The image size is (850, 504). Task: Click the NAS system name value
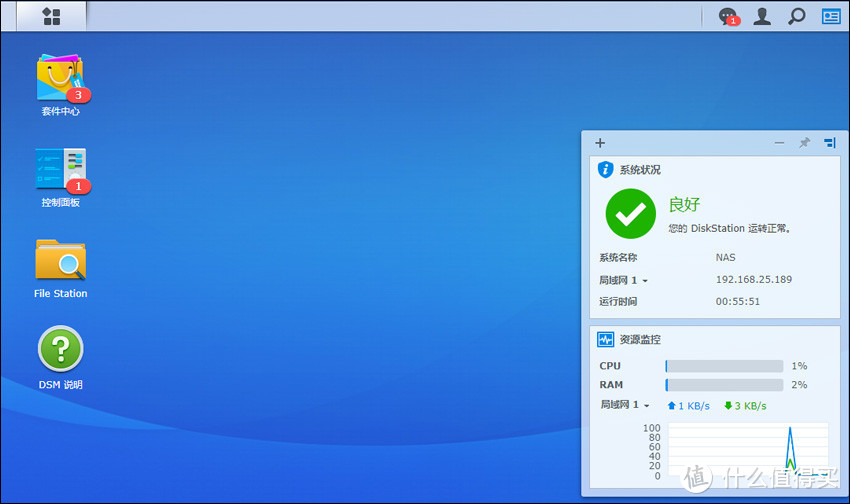tap(725, 257)
